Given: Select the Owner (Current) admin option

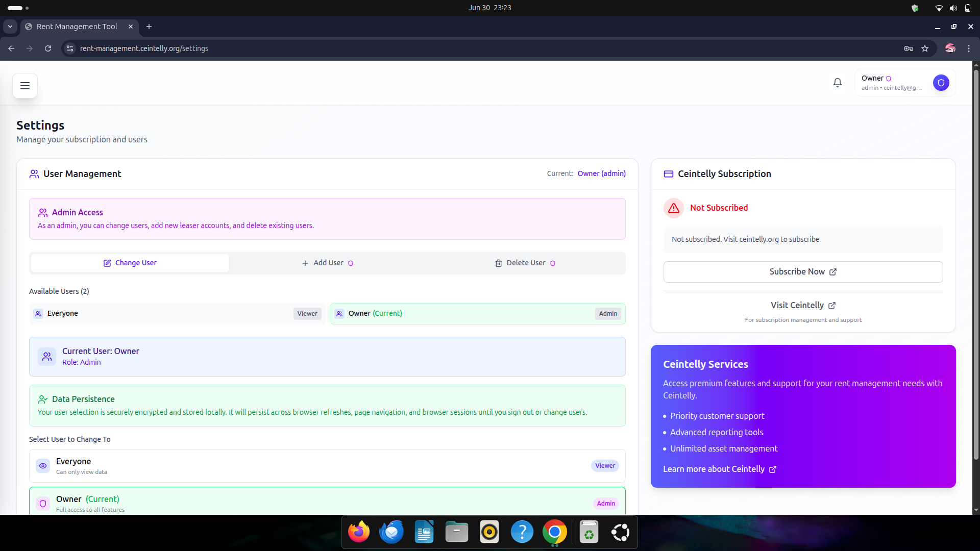Looking at the screenshot, I should [327, 503].
